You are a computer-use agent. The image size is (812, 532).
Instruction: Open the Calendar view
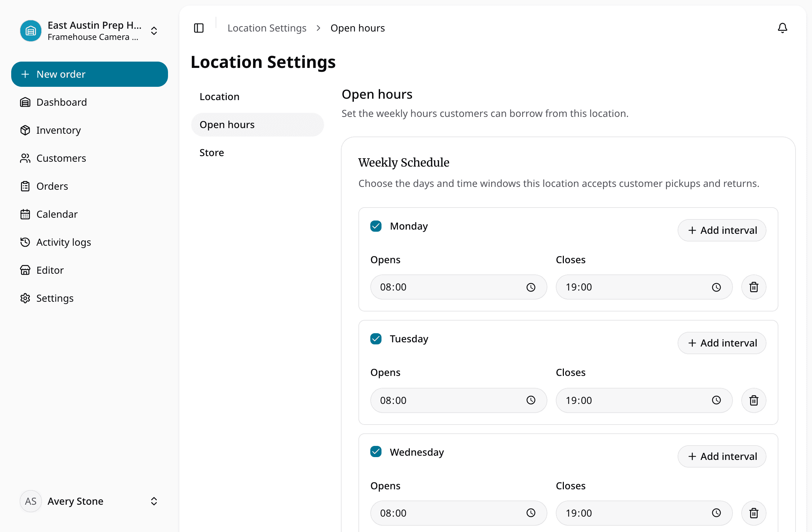(x=90, y=214)
